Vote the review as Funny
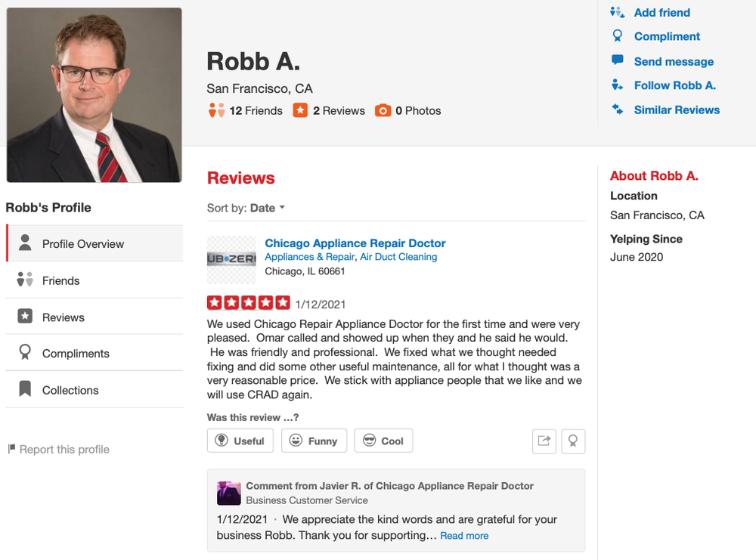Viewport: 756px width, 560px height. tap(314, 441)
